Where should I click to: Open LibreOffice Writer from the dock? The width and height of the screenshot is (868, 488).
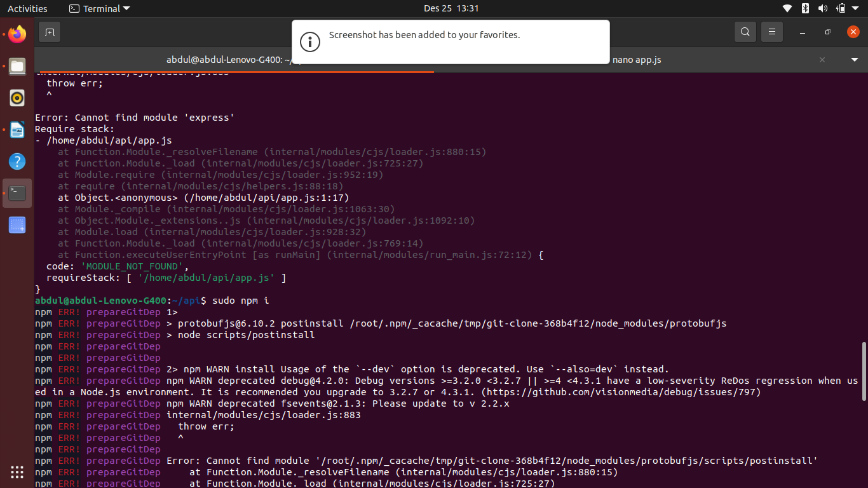(x=17, y=130)
